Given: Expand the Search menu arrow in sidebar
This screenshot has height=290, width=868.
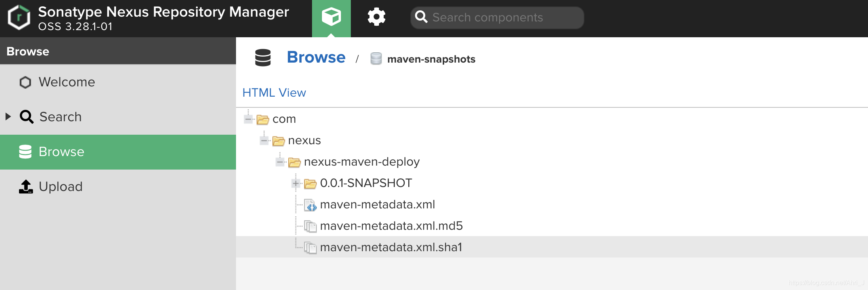Looking at the screenshot, I should click(8, 116).
